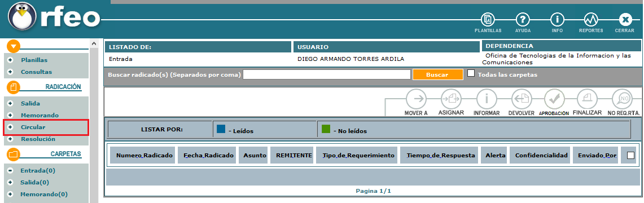Click the blue Leídos color square
Screen dimensions: 644x203
[x=221, y=129]
